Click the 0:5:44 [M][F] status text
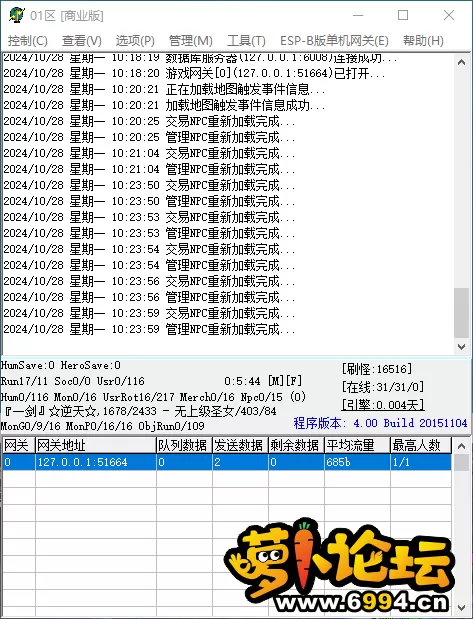The height and width of the screenshot is (619, 473). pyautogui.click(x=263, y=381)
